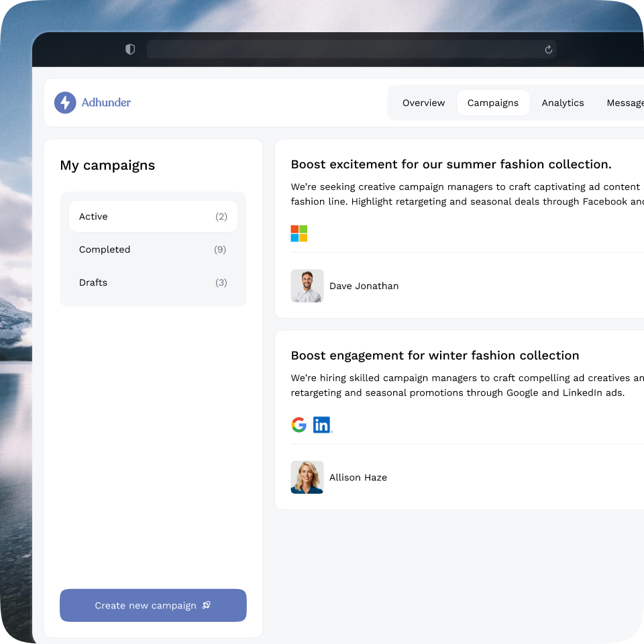Click the Microsoft logo on summer campaign
Viewport: 644px width, 644px height.
pyautogui.click(x=299, y=233)
